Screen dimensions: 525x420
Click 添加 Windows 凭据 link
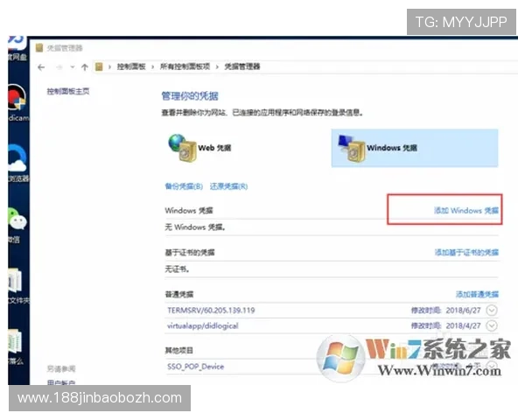click(x=466, y=210)
